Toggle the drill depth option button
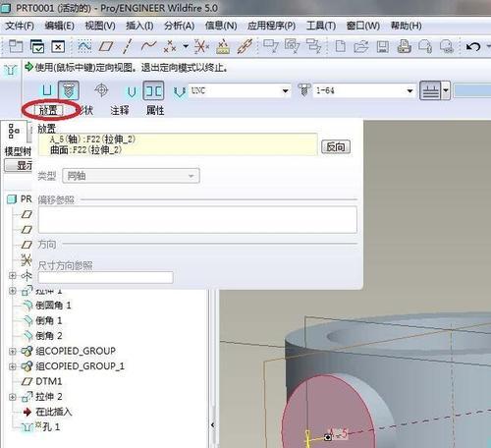The width and height of the screenshot is (491, 448). [x=431, y=90]
